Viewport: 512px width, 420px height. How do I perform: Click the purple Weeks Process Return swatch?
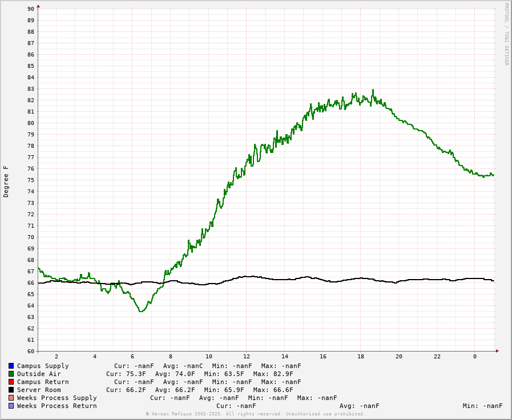tap(11, 406)
